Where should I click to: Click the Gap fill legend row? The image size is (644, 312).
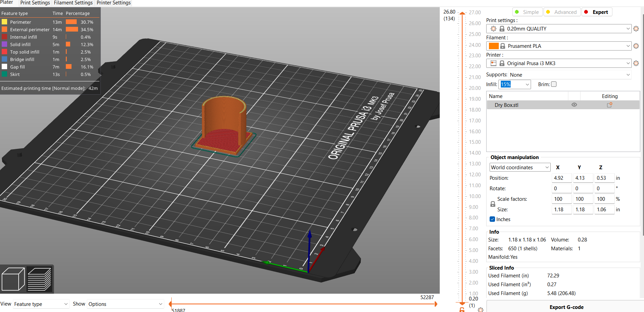pos(50,67)
